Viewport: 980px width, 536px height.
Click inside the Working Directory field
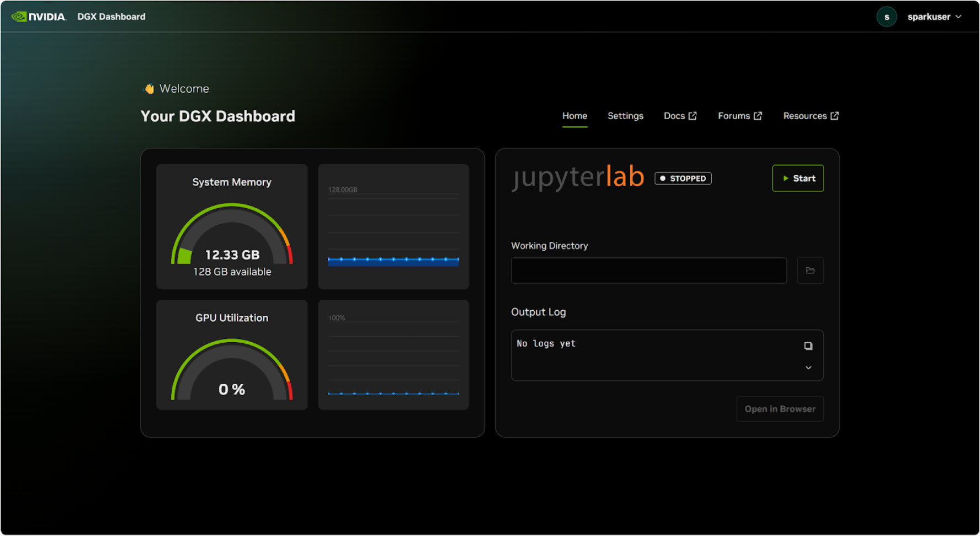(x=649, y=270)
